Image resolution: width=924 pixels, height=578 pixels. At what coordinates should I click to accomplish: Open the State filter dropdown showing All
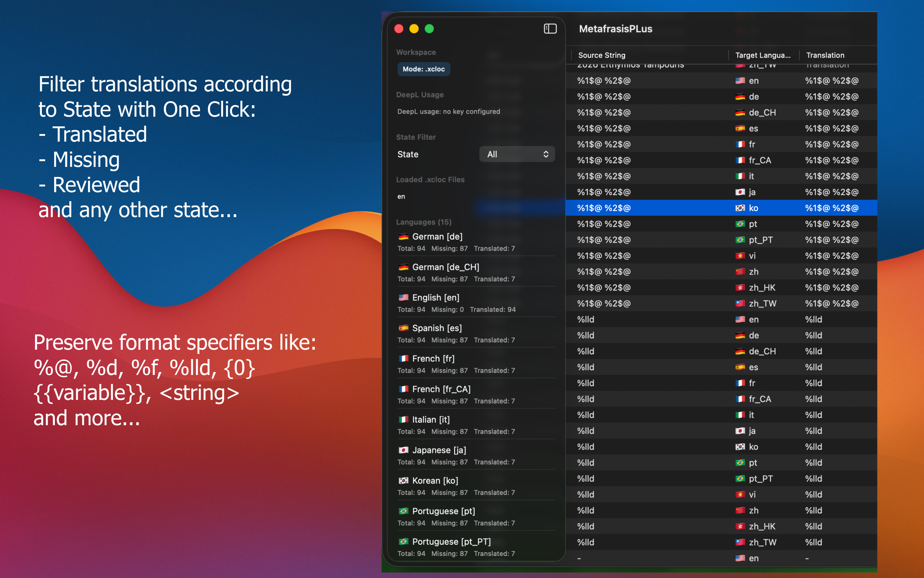click(x=517, y=154)
